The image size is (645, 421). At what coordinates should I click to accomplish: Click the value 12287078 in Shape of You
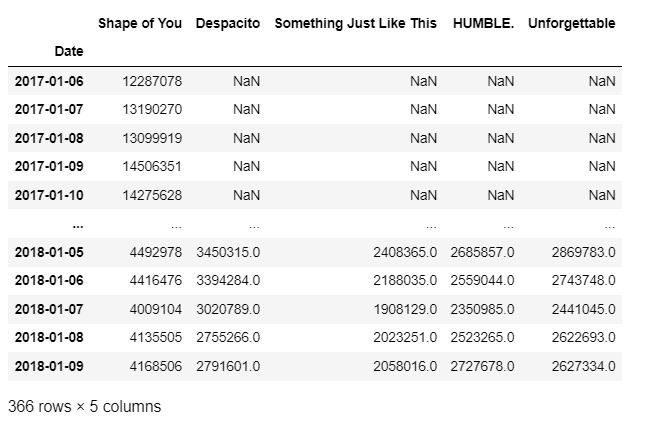click(152, 81)
